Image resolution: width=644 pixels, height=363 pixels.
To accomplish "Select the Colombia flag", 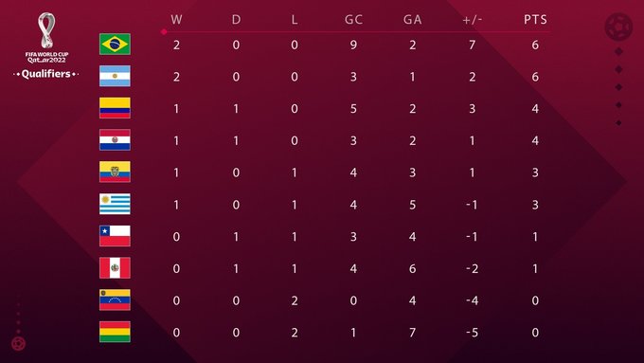I will click(x=115, y=108).
